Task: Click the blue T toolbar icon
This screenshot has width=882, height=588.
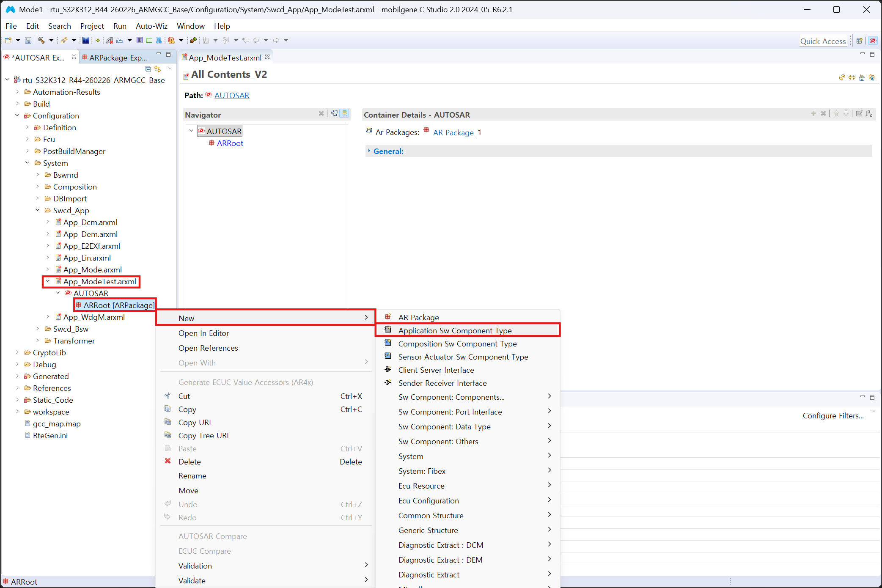Action: click(x=86, y=40)
